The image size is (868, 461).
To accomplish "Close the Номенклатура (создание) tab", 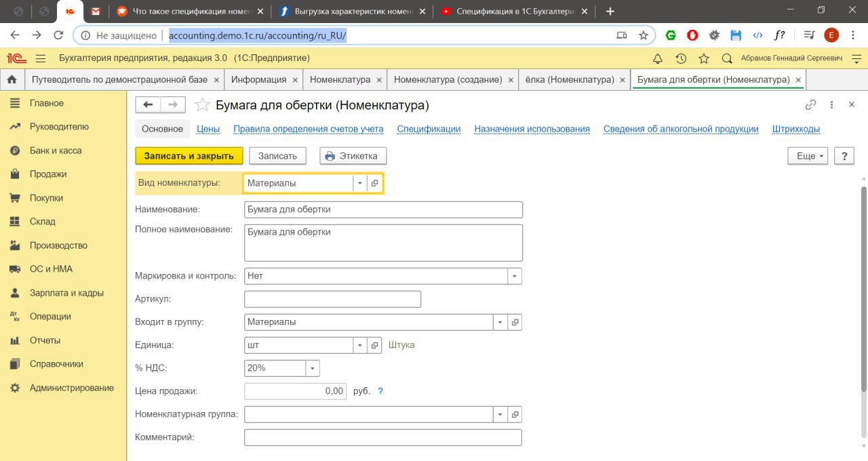I will coord(511,80).
